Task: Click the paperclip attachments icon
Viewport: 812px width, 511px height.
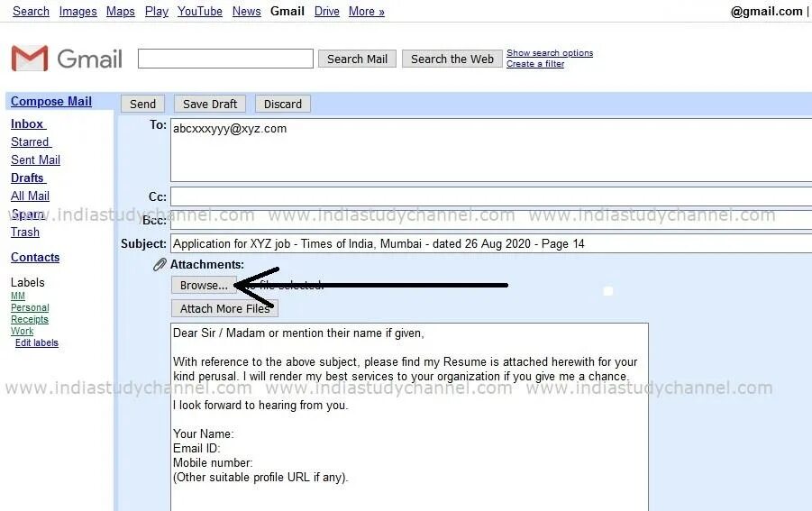Action: coord(160,265)
